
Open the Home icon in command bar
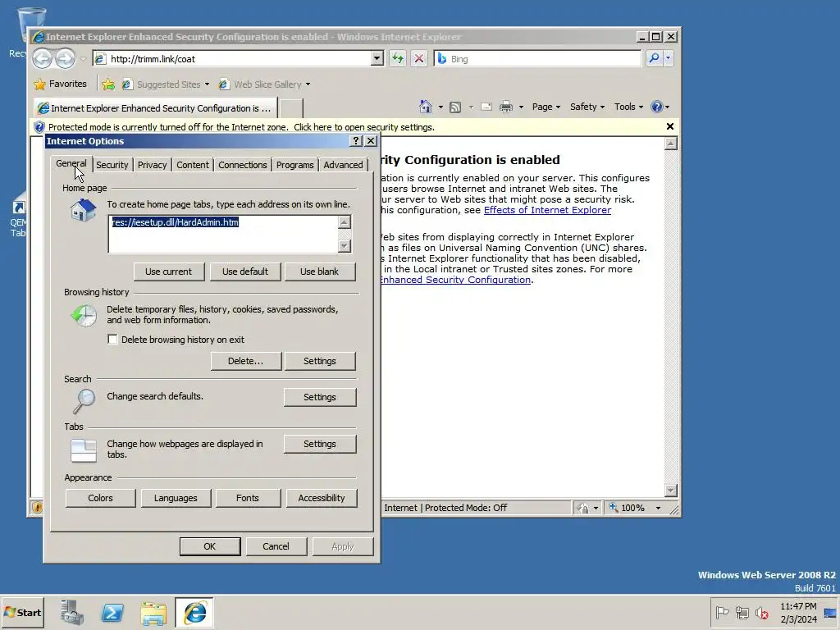pyautogui.click(x=426, y=107)
